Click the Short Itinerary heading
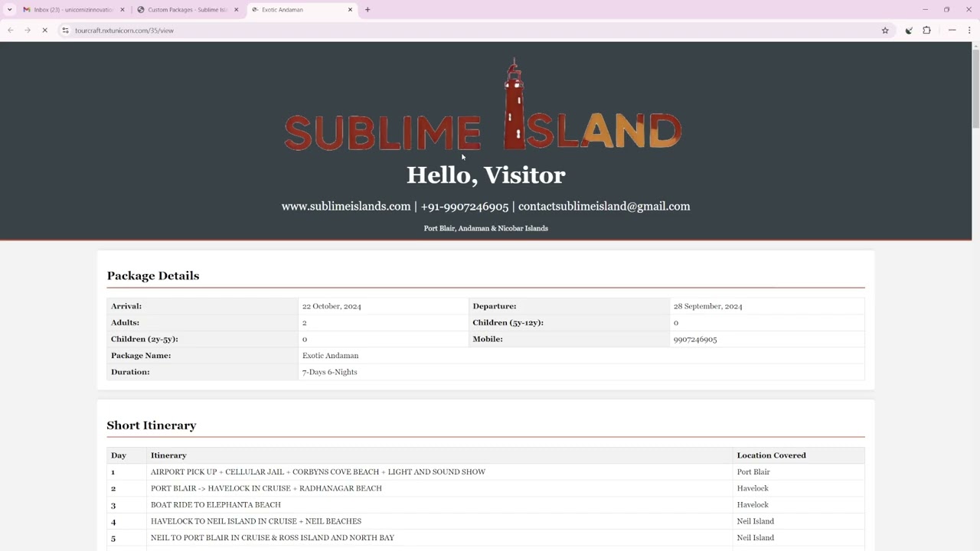 [x=152, y=425]
